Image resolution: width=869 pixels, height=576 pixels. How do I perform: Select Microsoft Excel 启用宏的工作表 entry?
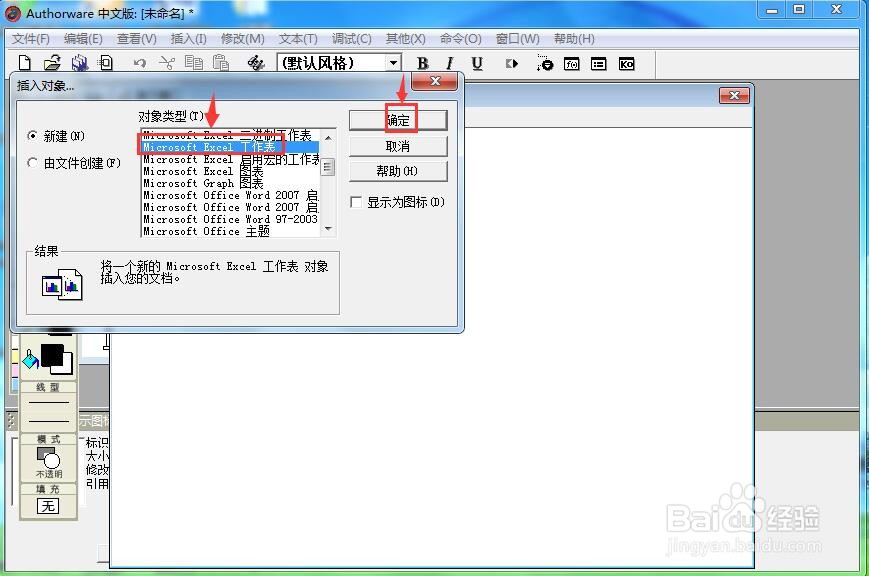(231, 159)
